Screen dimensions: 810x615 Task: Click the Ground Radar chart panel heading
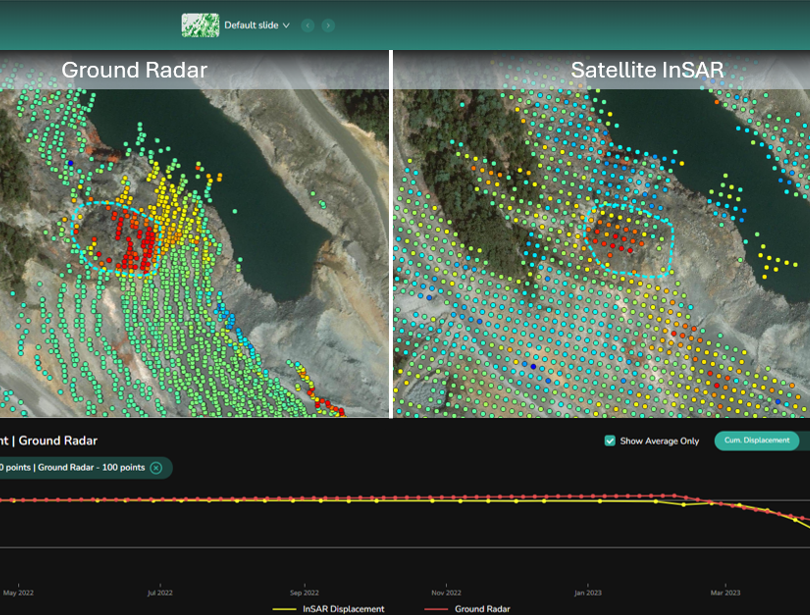[58, 440]
